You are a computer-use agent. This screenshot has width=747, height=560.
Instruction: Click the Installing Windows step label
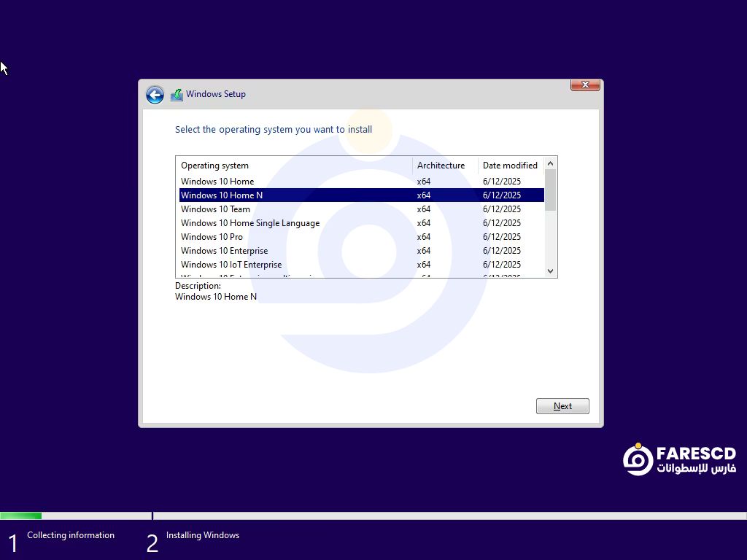(203, 535)
